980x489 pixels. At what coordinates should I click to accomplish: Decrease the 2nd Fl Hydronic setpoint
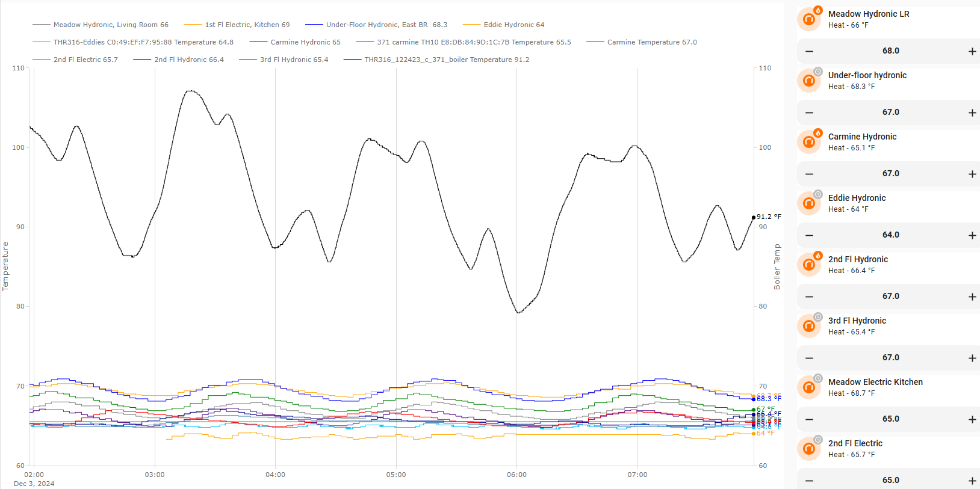(809, 297)
